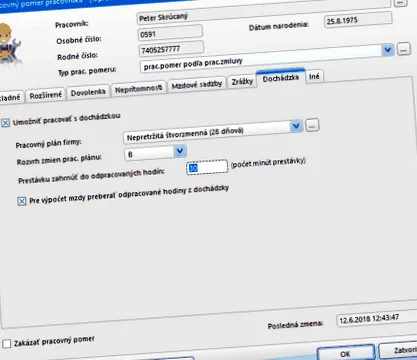
Task: Enable Zakázať pracovný pomer checkbox
Action: (6, 343)
